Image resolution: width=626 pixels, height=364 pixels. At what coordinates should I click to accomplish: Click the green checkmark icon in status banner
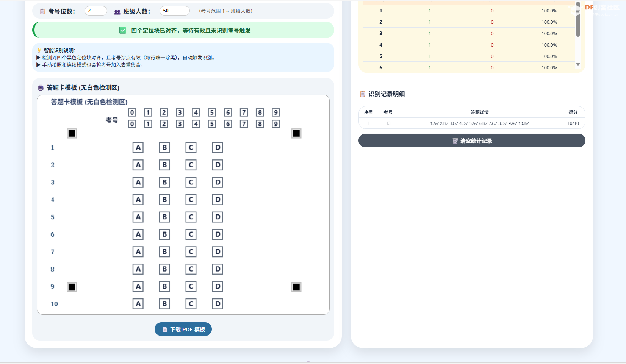pyautogui.click(x=123, y=30)
